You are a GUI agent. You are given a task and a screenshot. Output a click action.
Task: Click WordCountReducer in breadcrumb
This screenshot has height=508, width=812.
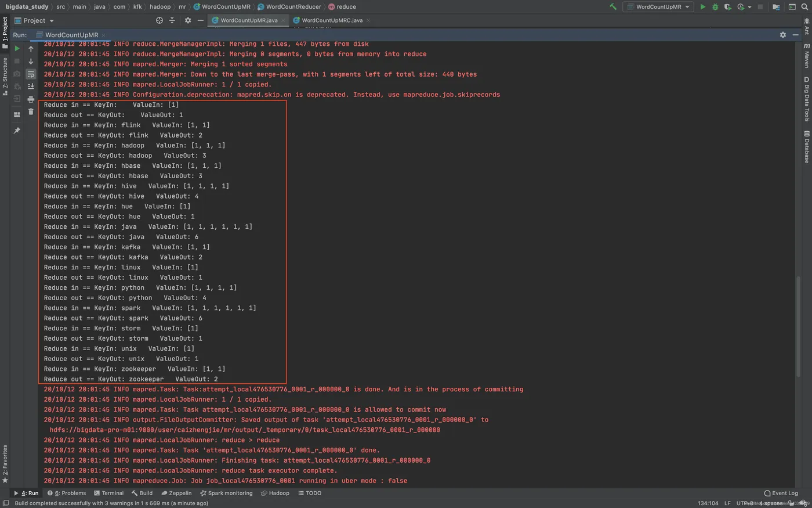tap(289, 7)
